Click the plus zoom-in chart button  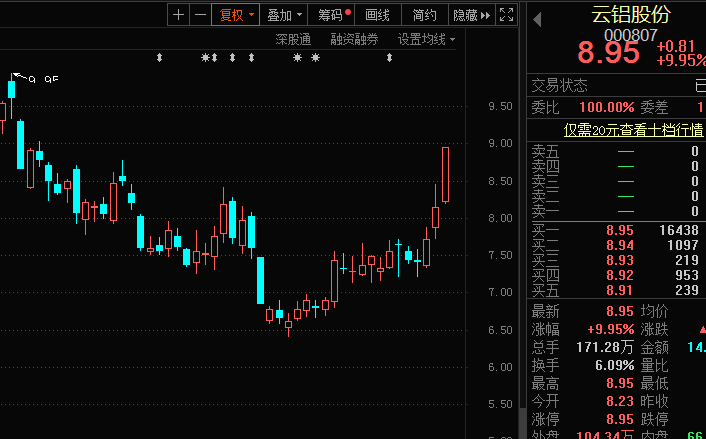(x=178, y=15)
